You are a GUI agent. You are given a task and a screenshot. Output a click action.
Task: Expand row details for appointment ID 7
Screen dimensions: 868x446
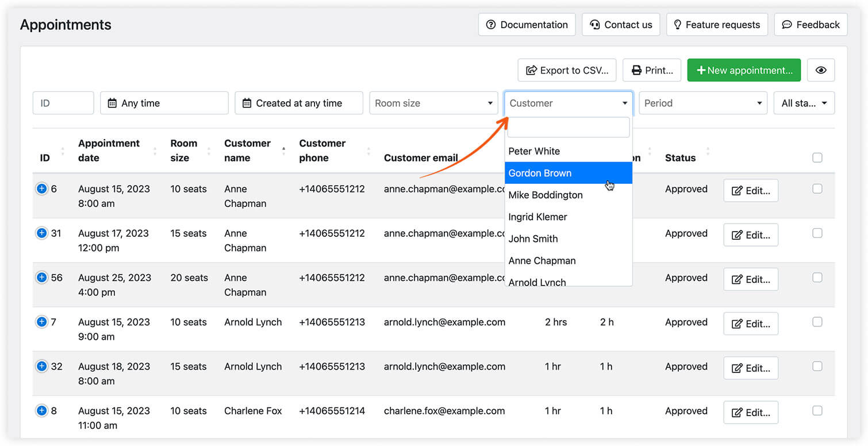point(41,322)
